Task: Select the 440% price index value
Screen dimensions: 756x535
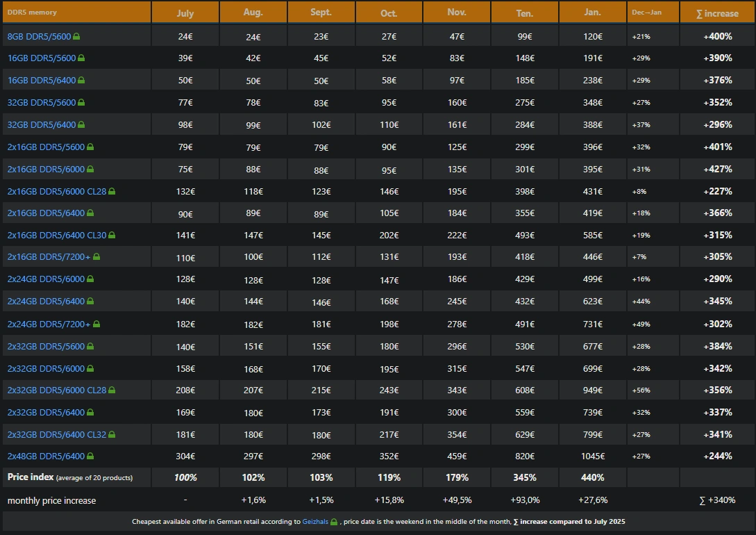Action: pyautogui.click(x=592, y=478)
